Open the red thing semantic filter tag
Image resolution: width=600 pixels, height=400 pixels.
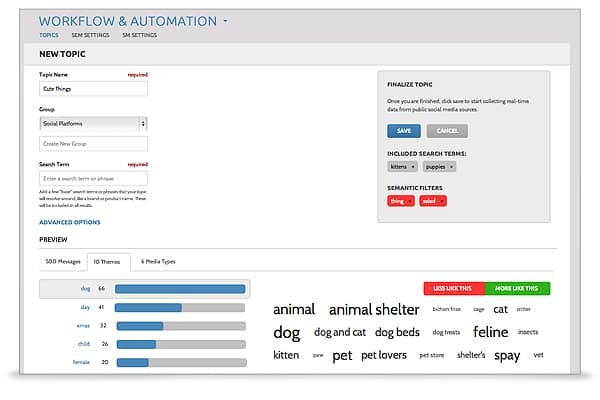(400, 201)
